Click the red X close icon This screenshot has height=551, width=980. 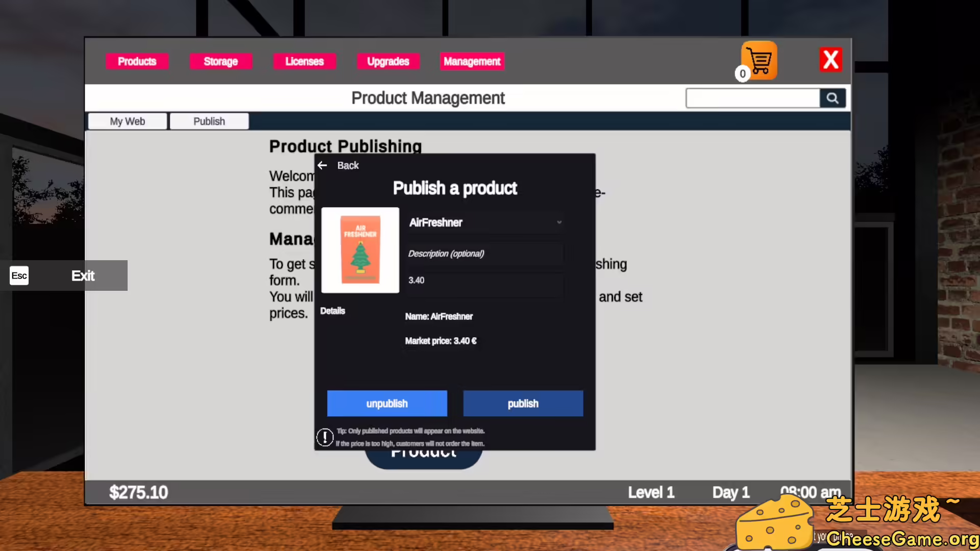(830, 60)
